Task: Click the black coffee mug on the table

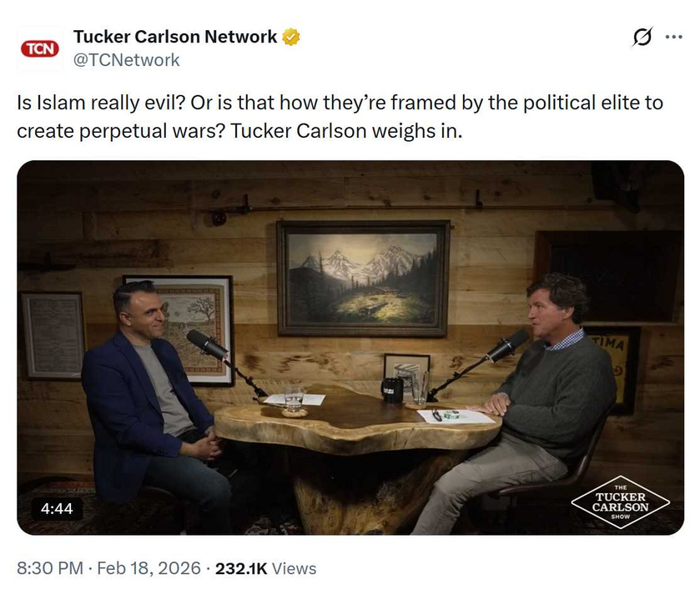Action: [392, 390]
